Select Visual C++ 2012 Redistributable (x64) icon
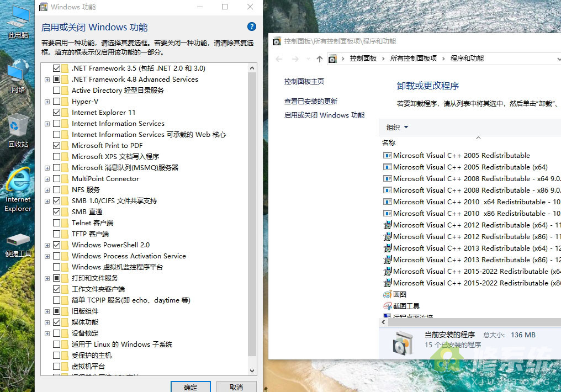This screenshot has width=561, height=392. click(387, 225)
